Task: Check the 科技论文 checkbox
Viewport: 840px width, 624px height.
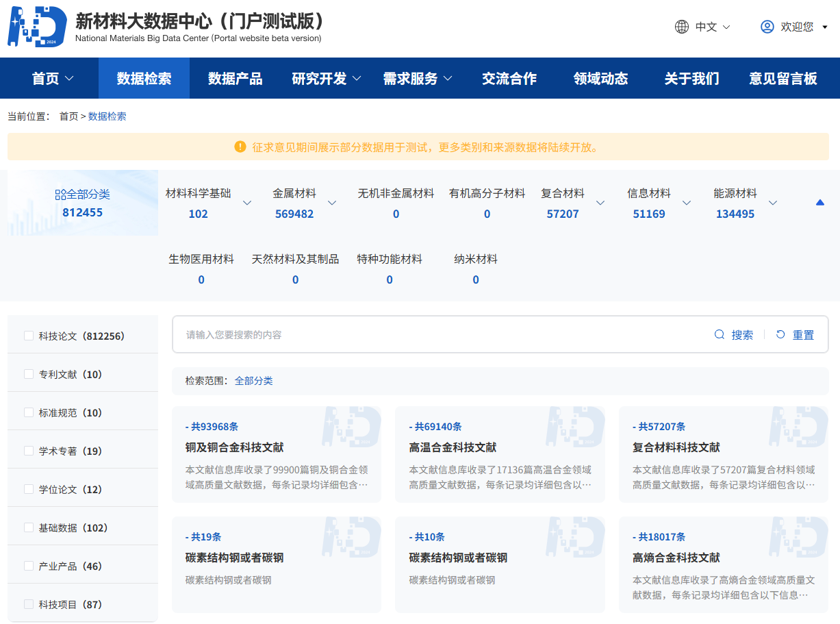Action: [29, 336]
